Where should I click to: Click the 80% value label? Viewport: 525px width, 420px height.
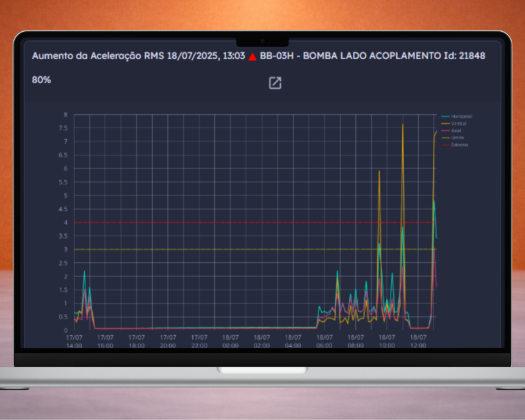[x=42, y=80]
